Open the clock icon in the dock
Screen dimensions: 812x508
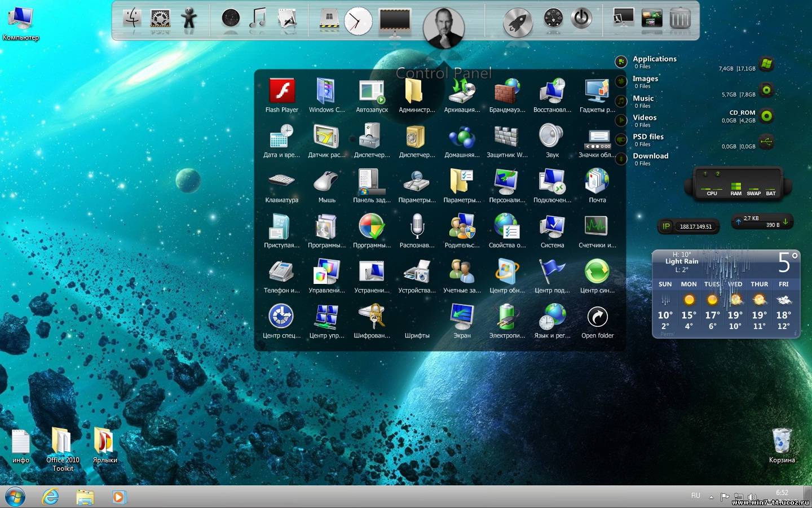tap(358, 21)
